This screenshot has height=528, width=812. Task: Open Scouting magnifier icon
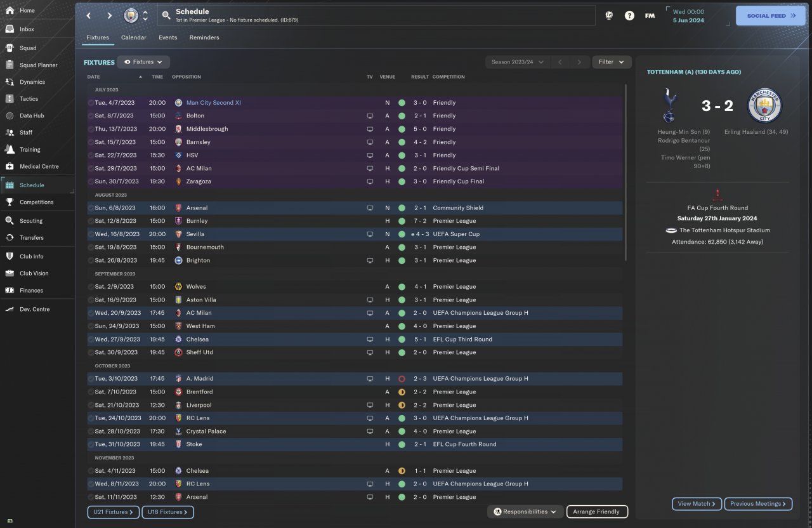click(10, 221)
